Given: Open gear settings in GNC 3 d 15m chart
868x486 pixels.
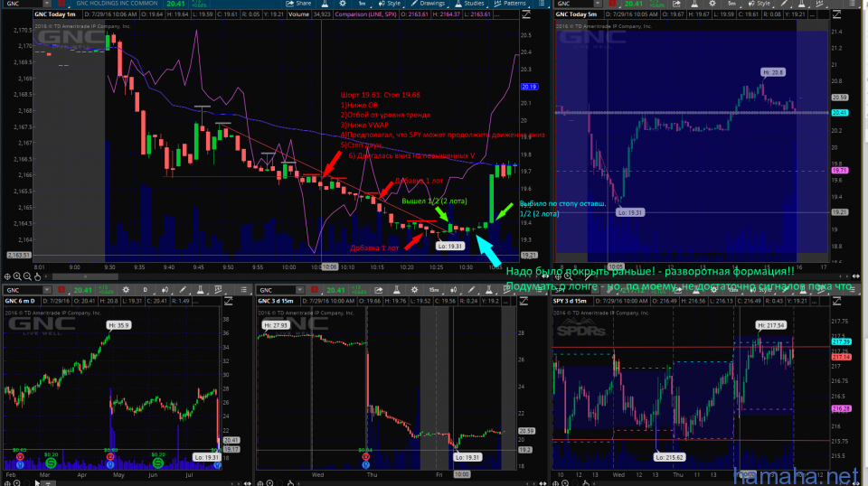Looking at the screenshot, I should 415,290.
